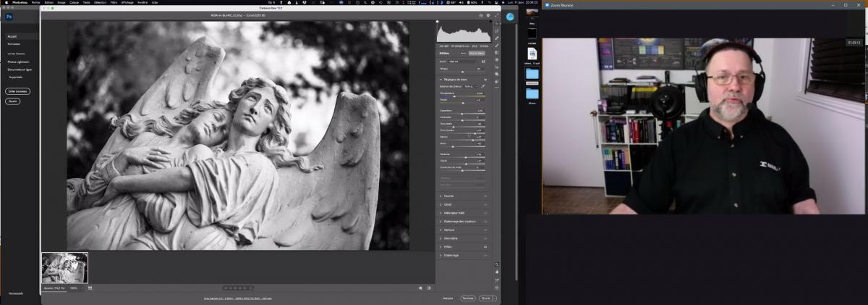Viewport: 868px width, 305px height.
Task: Expand the Courbe section
Action: point(448,196)
